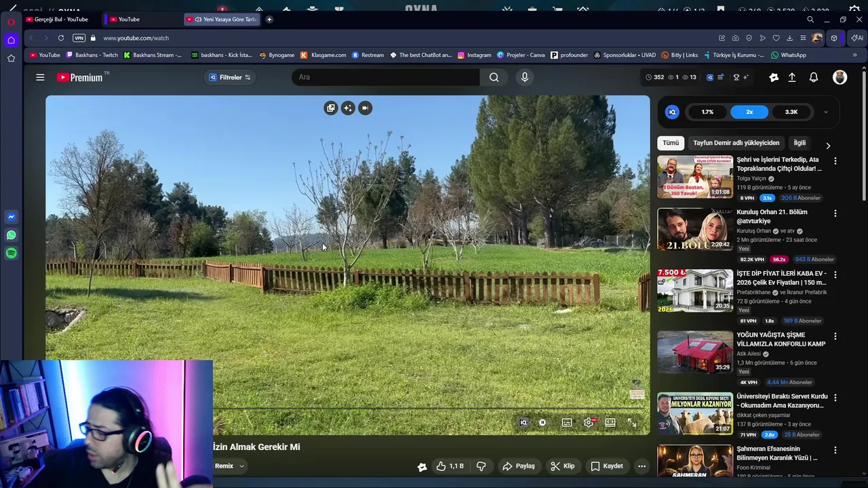868x488 pixels.
Task: Click Paylaş share button
Action: 519,466
